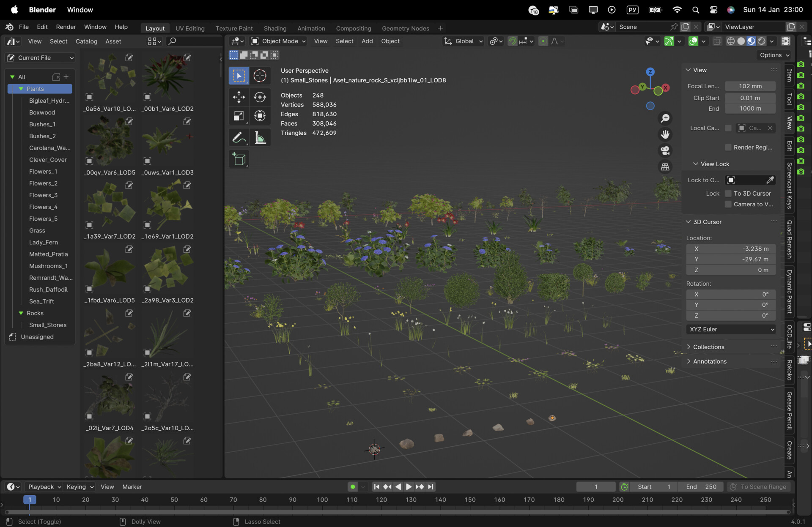Switch to orthographic view with the grid icon
The width and height of the screenshot is (812, 527).
665,167
